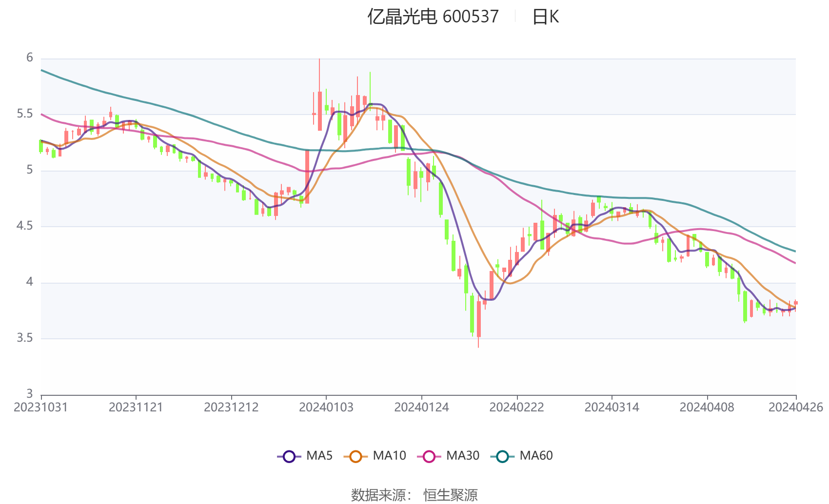The image size is (829, 504).
Task: Click x-axis date label 20240103
Action: (x=326, y=407)
